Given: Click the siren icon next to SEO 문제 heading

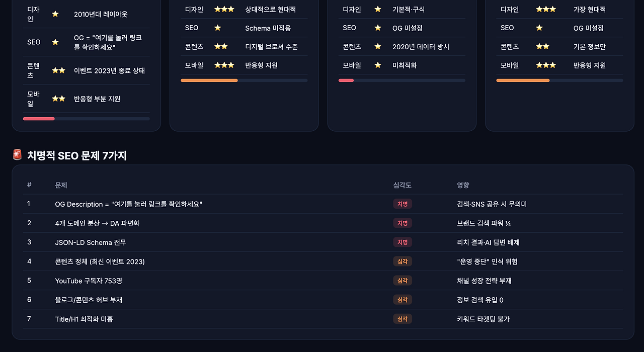Looking at the screenshot, I should [x=18, y=154].
